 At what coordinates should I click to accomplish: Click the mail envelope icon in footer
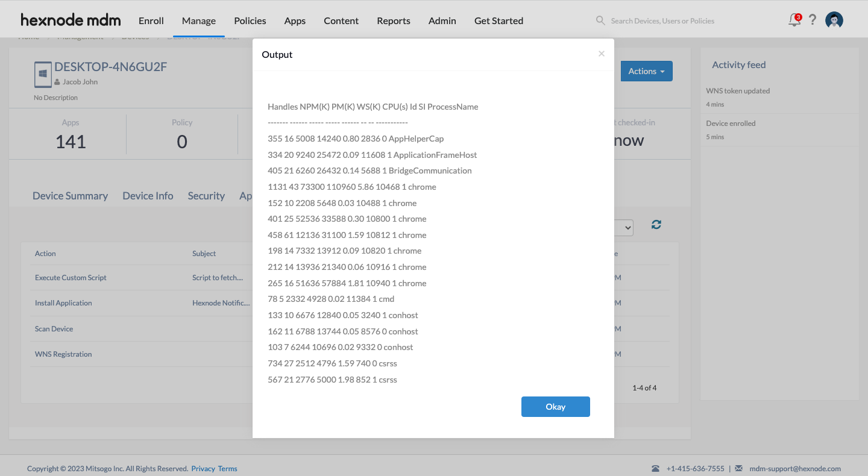click(738, 468)
